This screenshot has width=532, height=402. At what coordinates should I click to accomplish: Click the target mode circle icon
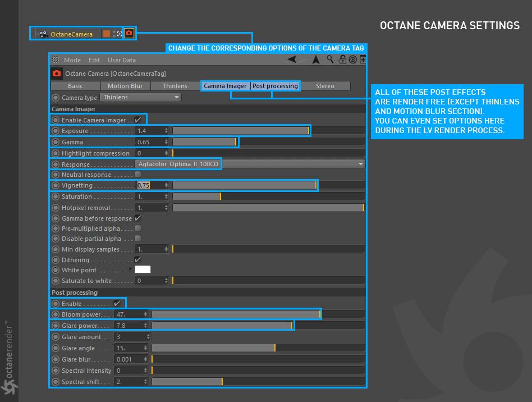(353, 60)
